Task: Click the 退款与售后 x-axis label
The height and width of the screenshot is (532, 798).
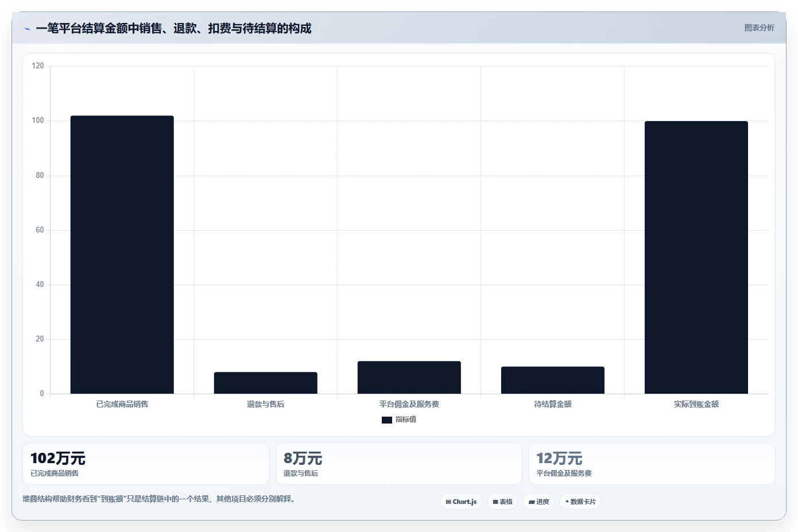Action: click(x=266, y=404)
